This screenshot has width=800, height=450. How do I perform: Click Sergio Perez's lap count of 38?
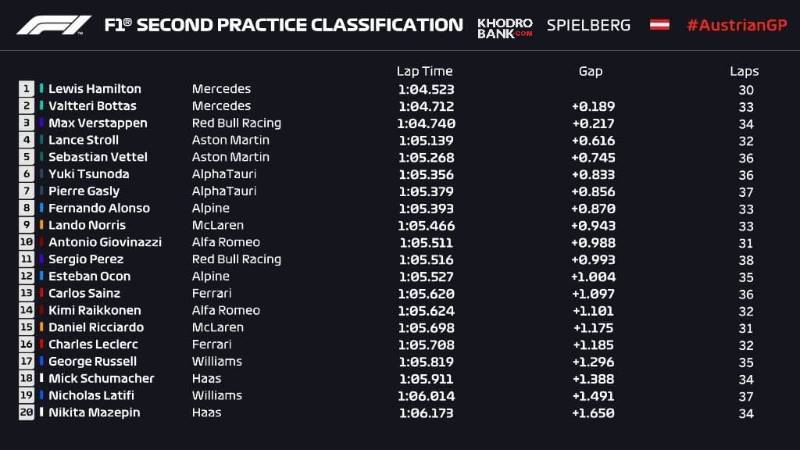[744, 259]
